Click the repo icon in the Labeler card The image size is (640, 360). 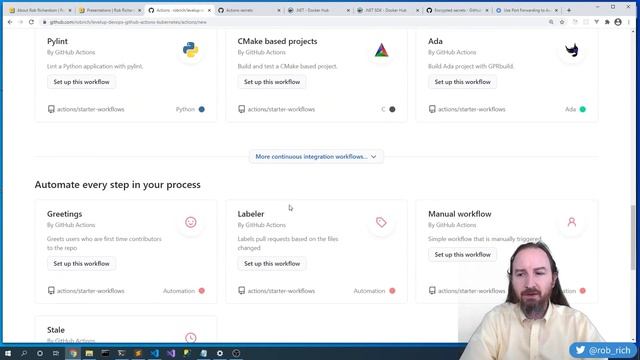(x=242, y=291)
